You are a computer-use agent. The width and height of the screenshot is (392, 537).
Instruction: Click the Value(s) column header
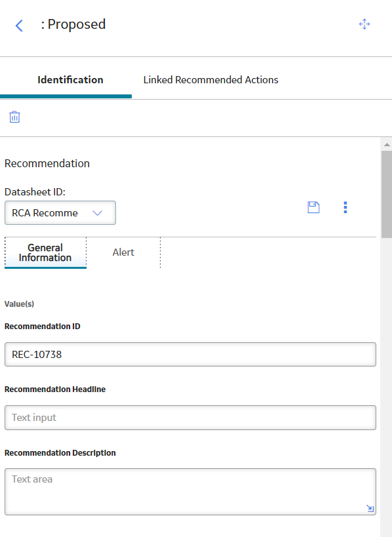(x=19, y=304)
